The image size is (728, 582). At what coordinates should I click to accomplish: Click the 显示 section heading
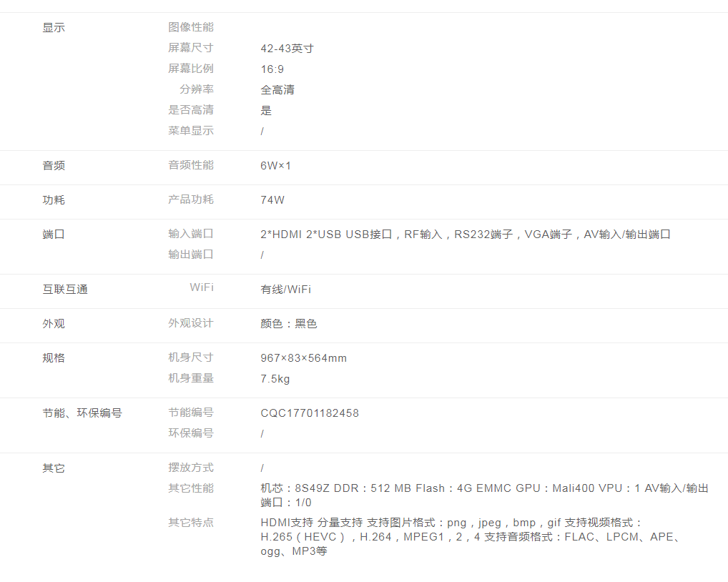pos(54,28)
